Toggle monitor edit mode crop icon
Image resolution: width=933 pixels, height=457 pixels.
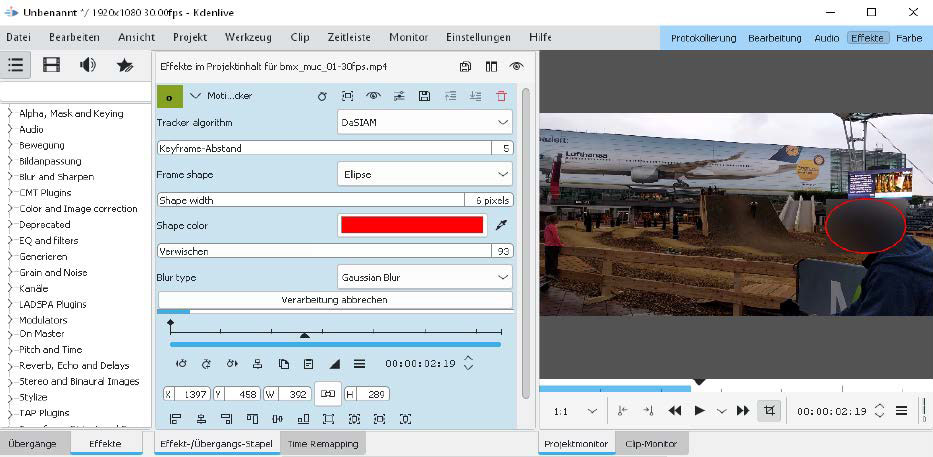click(x=769, y=410)
